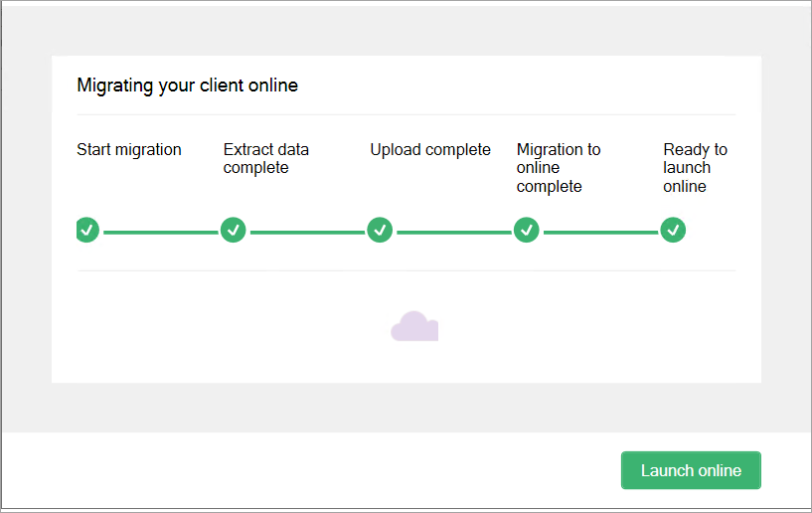This screenshot has width=812, height=513.
Task: Select the Extract data complete checkmark
Action: pyautogui.click(x=234, y=230)
